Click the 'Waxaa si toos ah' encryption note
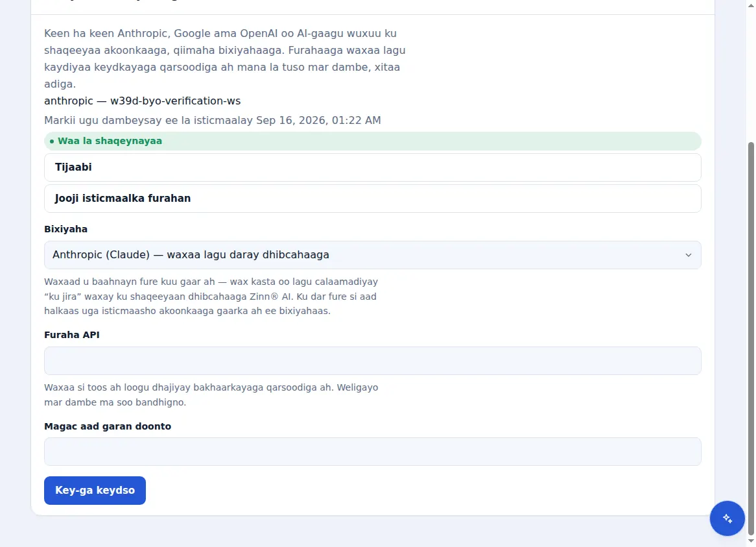This screenshot has height=547, width=756. (211, 395)
